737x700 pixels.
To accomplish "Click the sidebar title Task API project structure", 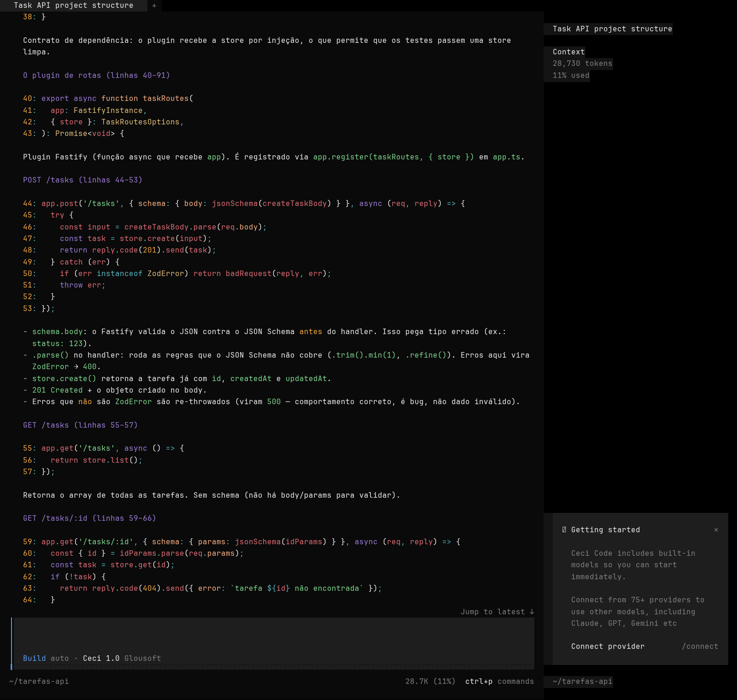I will pos(612,29).
